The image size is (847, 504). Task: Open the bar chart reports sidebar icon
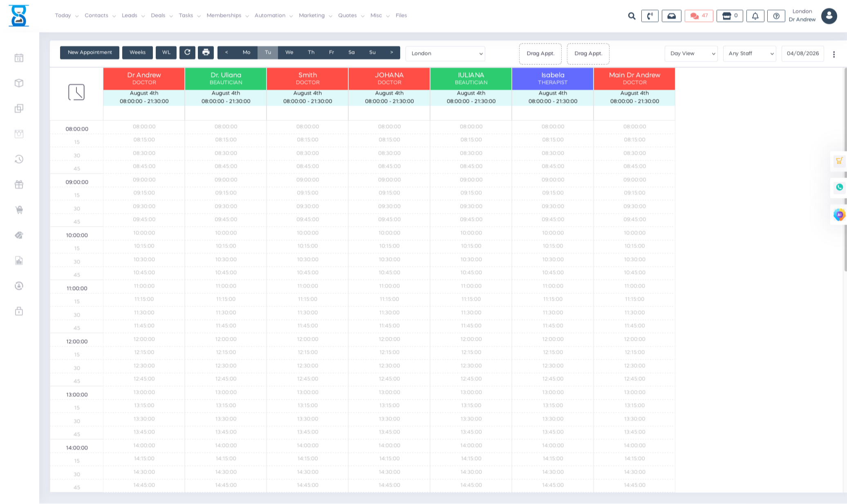[19, 260]
